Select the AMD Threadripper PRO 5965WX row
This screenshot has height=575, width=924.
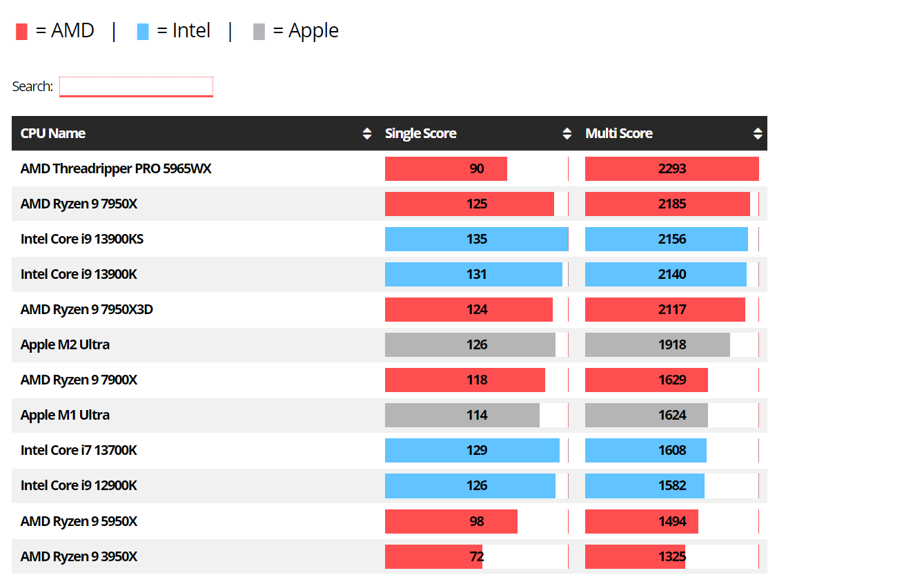[x=116, y=169]
